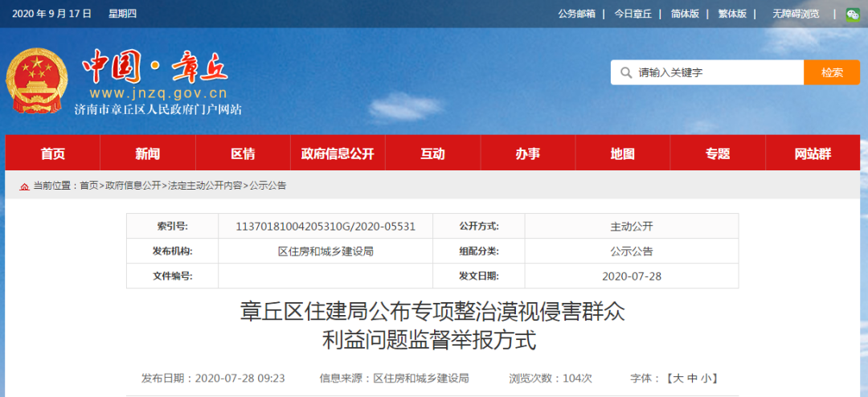Viewport: 868px width, 397px height.
Task: Open 今日章丘 link
Action: [633, 14]
